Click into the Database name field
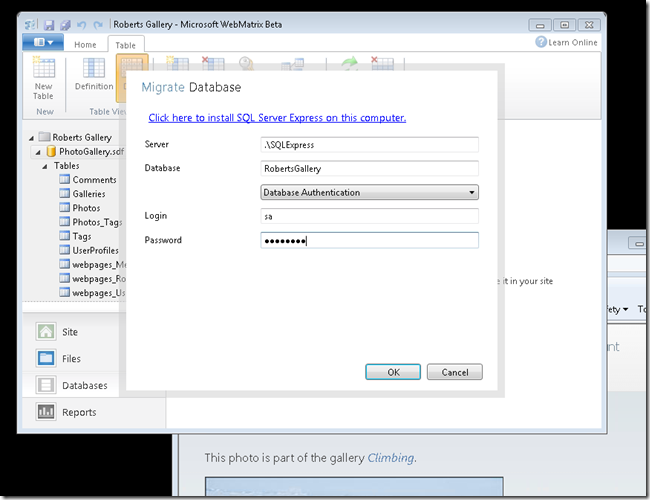This screenshot has width=650, height=500. coord(369,168)
